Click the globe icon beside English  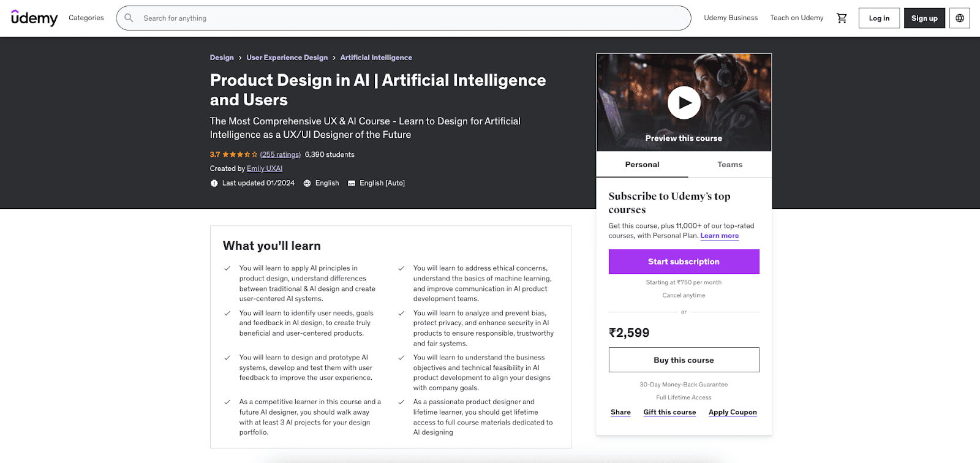[307, 183]
